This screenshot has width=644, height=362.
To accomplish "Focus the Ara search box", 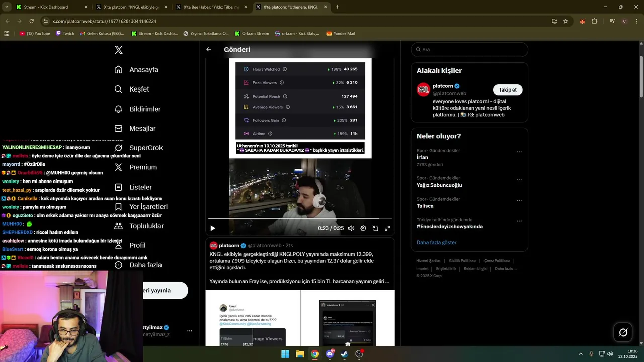I will click(x=469, y=49).
